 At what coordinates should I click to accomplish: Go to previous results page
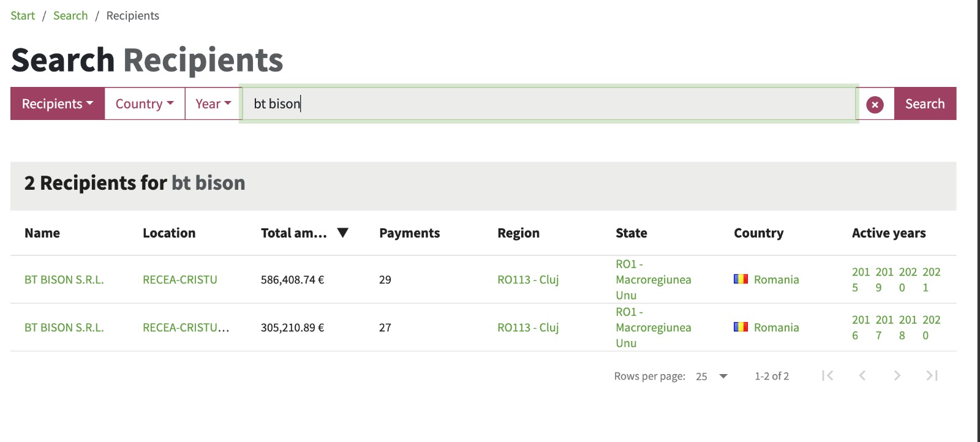click(862, 376)
